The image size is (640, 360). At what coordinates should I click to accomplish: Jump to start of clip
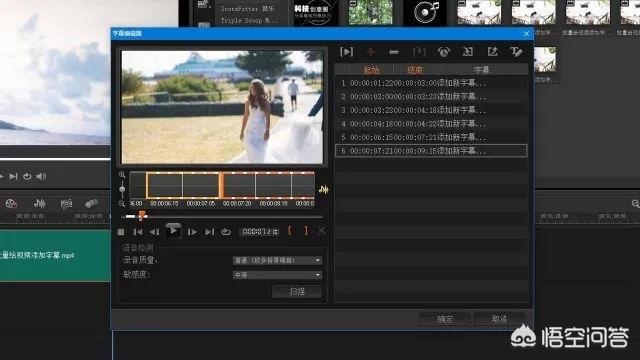point(138,232)
